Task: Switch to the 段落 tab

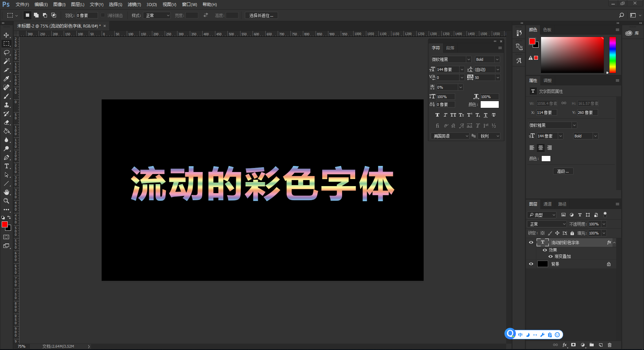Action: click(450, 48)
